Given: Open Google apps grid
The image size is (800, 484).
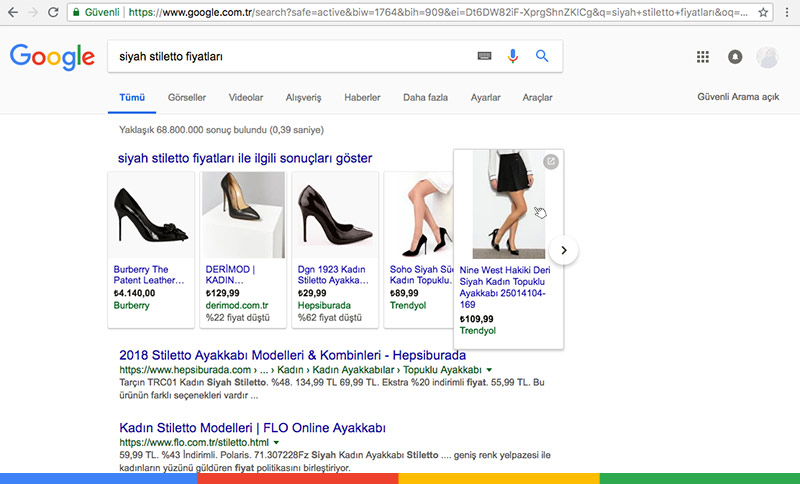Looking at the screenshot, I should click(x=703, y=57).
